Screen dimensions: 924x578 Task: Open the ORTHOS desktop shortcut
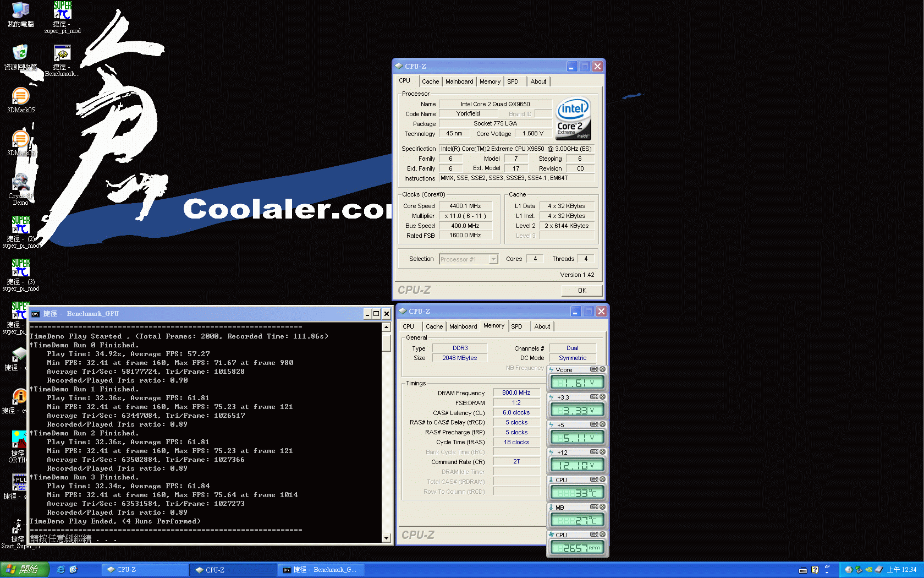16,447
